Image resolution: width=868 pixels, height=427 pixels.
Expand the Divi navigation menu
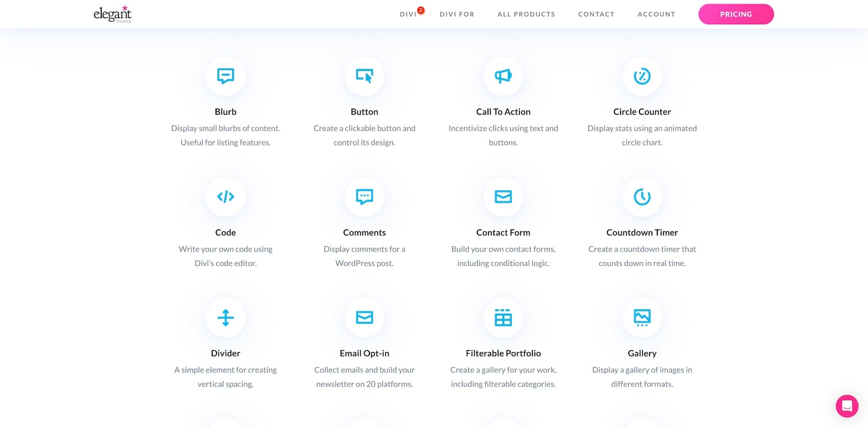tap(408, 14)
